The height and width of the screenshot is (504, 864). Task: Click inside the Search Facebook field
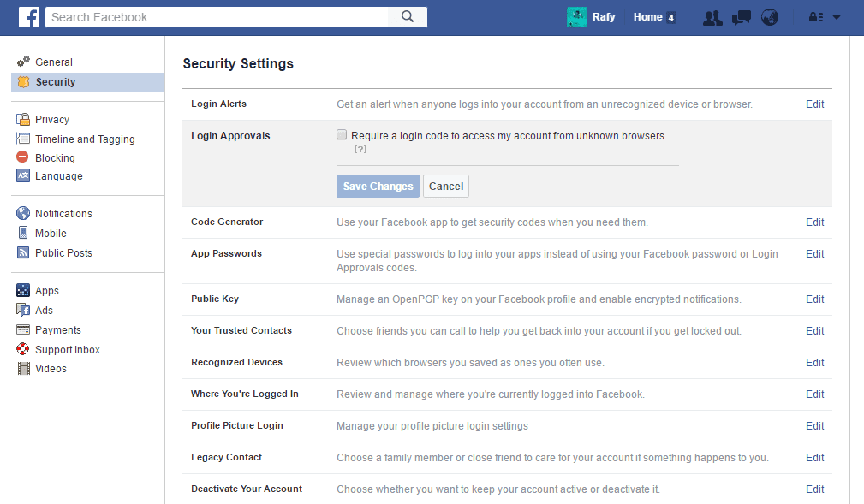pos(214,16)
